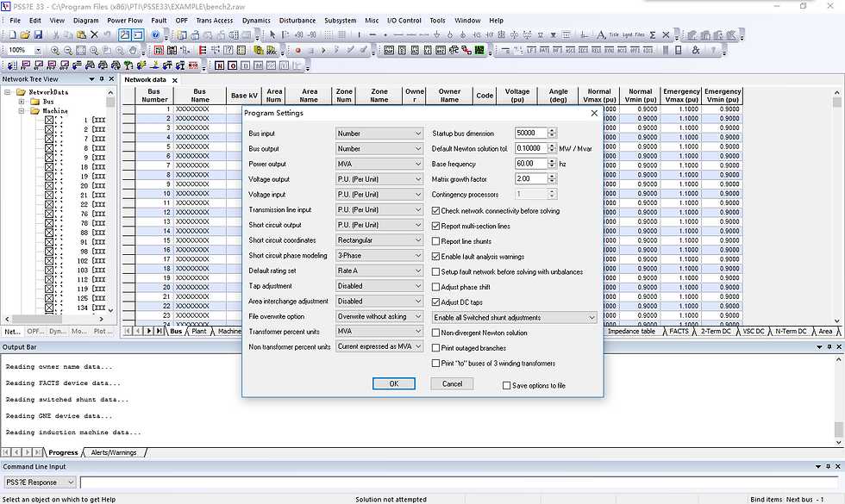Click the Open folder toolbar icon
Viewport: 845px width, 504px height.
click(x=25, y=35)
